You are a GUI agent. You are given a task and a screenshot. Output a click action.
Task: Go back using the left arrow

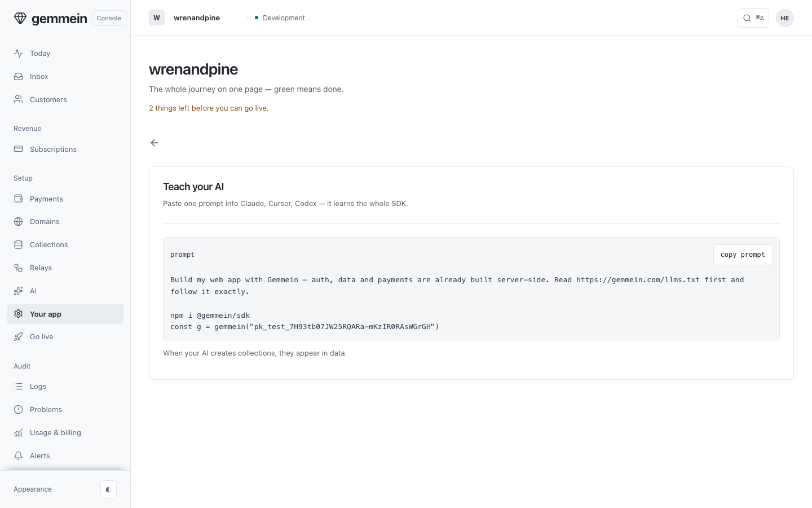click(155, 143)
